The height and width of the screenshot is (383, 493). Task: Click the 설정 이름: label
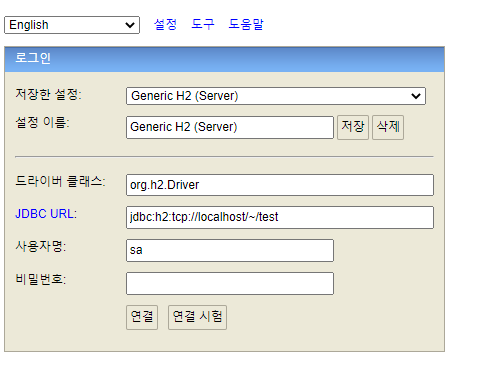tap(42, 123)
